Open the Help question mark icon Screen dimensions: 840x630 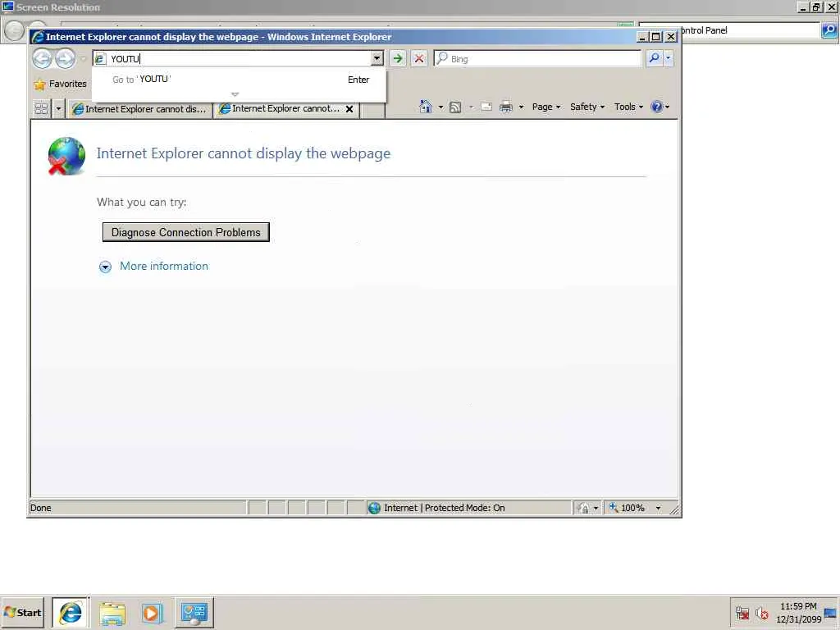656,107
